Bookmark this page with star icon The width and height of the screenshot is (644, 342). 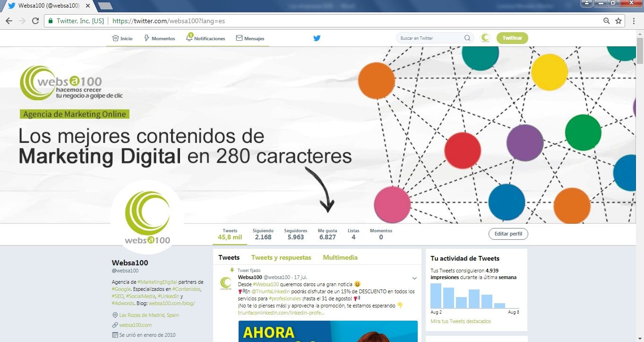tap(618, 21)
